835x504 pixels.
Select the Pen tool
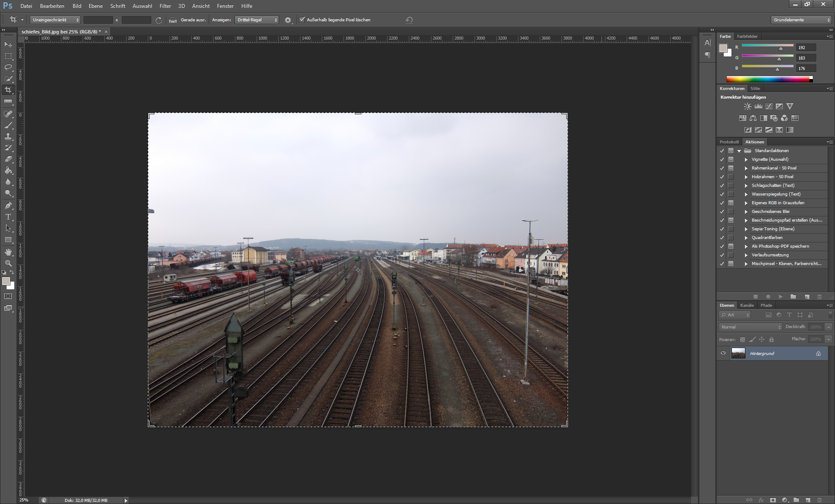(x=8, y=206)
